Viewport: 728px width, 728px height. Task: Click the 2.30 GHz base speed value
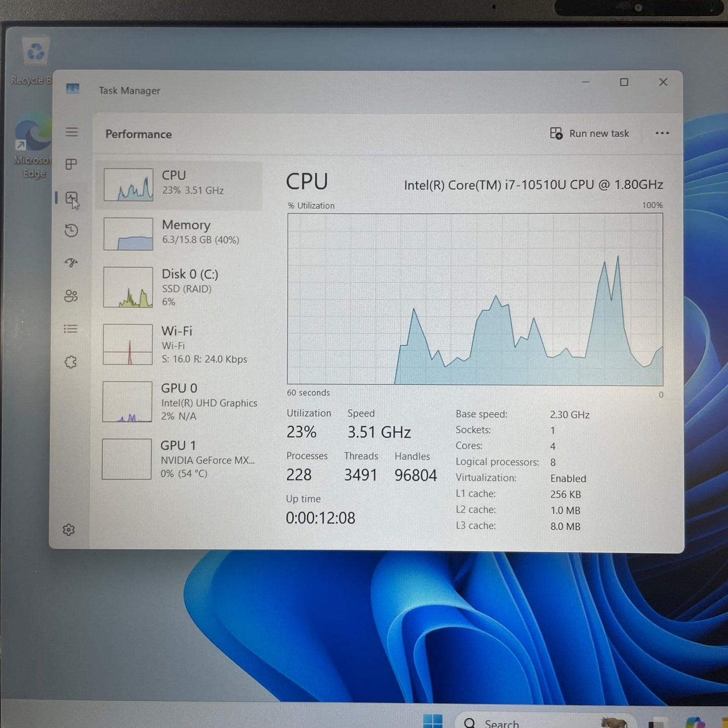570,415
